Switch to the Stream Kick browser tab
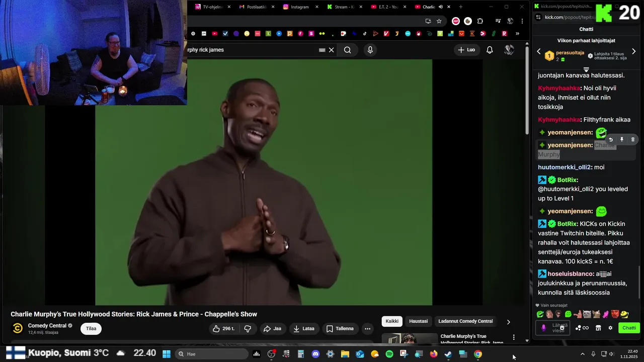Viewport: 644px width, 362px height. coord(344,7)
